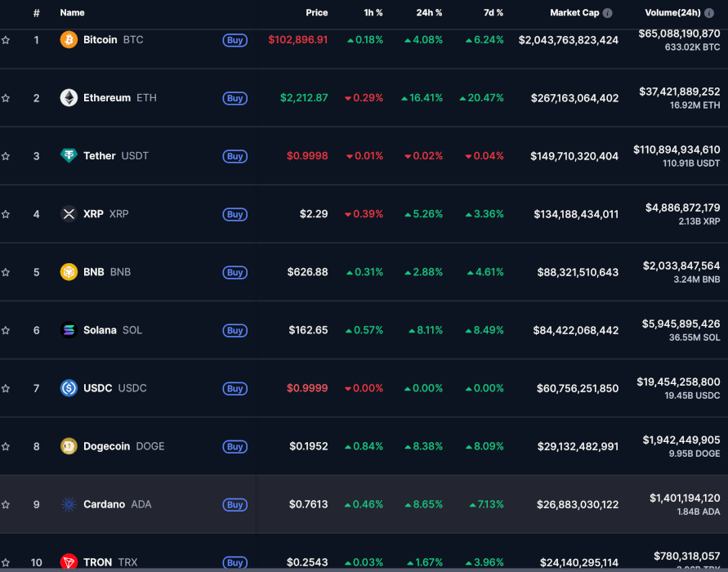Click USDC market cap $60,756,251,850

(578, 389)
